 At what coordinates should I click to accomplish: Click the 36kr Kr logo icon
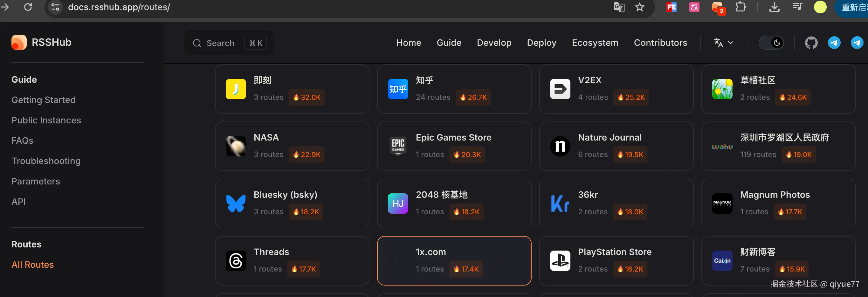click(x=560, y=204)
